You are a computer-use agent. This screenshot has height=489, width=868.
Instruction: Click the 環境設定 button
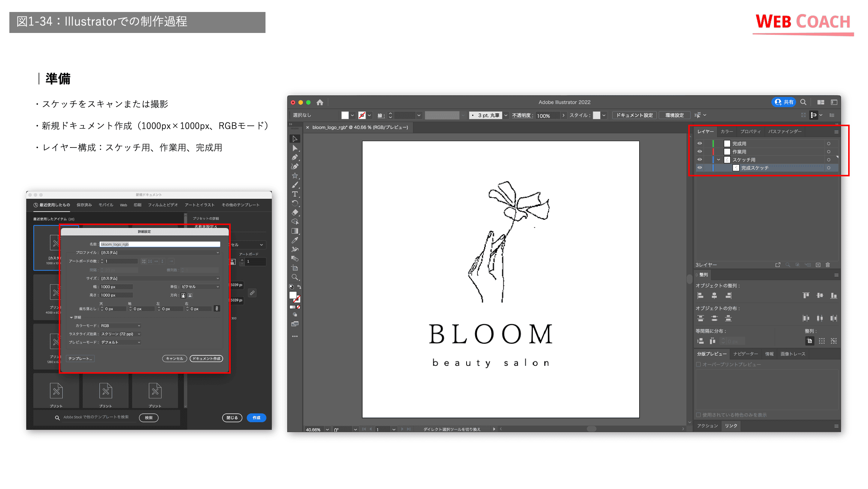click(x=674, y=115)
